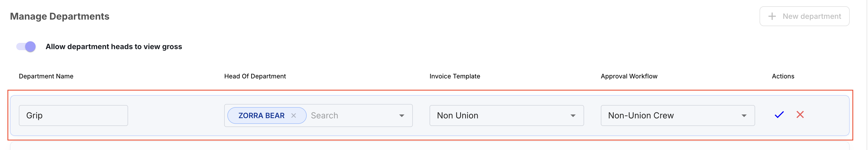Select the ZORRA BEAR chip
868x150 pixels.
click(261, 116)
